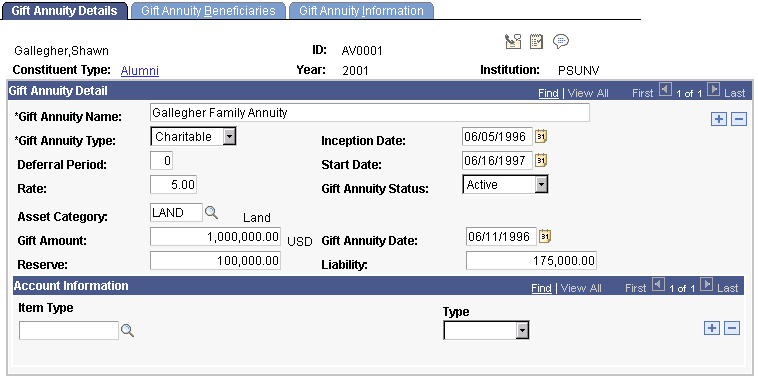758x380 pixels.
Task: Click First in Account Information header
Action: coord(635,288)
